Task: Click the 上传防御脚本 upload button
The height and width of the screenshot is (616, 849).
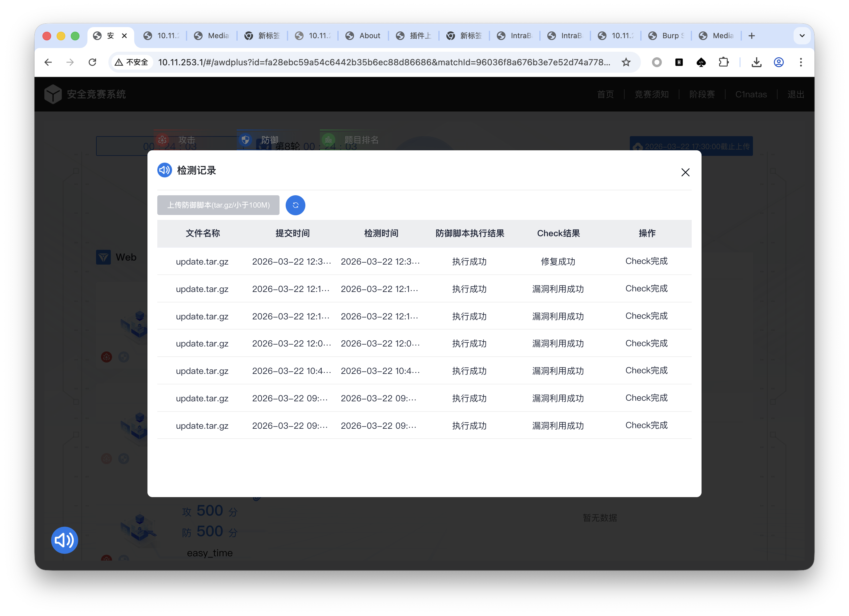Action: point(218,205)
